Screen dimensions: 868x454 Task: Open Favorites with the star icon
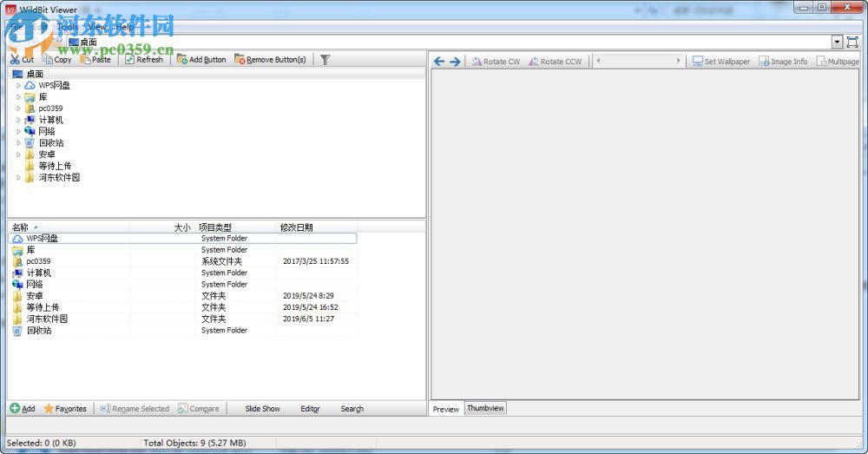65,409
